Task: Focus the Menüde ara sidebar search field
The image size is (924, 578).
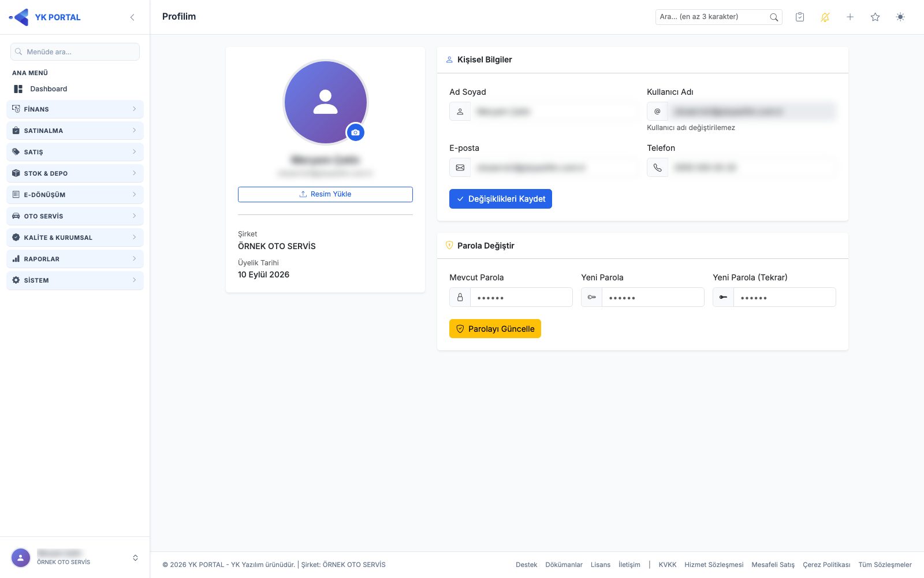Action: (x=75, y=51)
